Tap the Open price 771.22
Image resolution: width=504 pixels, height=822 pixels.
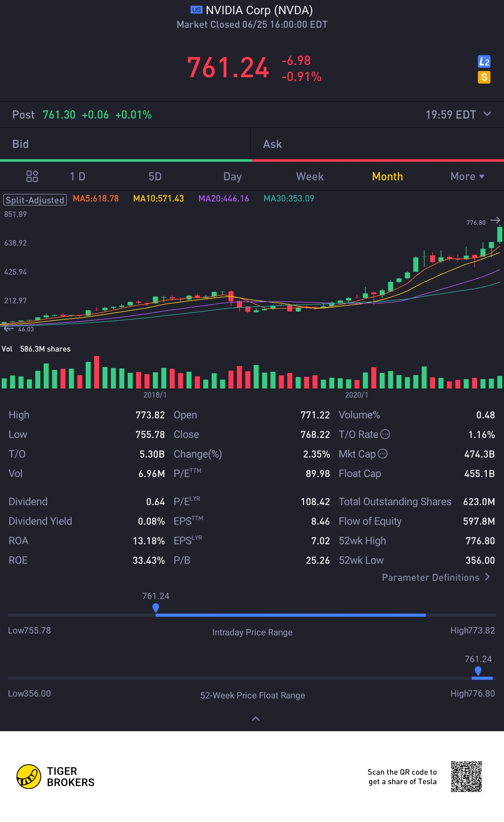315,415
